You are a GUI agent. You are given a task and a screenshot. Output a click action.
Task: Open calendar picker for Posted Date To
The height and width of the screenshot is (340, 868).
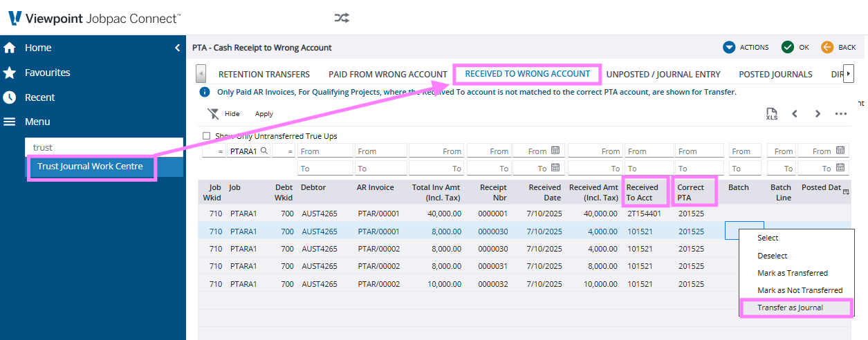click(x=840, y=168)
